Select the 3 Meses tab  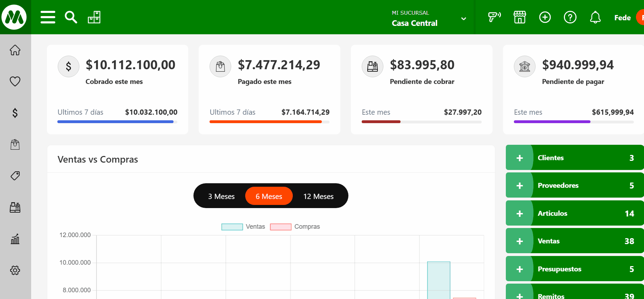tap(221, 196)
